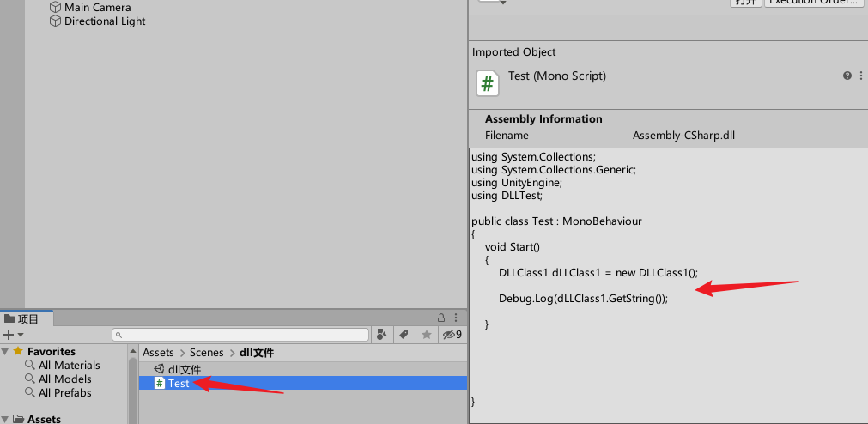868x424 pixels.
Task: Open the Search by Label tag icon
Action: coord(404,335)
